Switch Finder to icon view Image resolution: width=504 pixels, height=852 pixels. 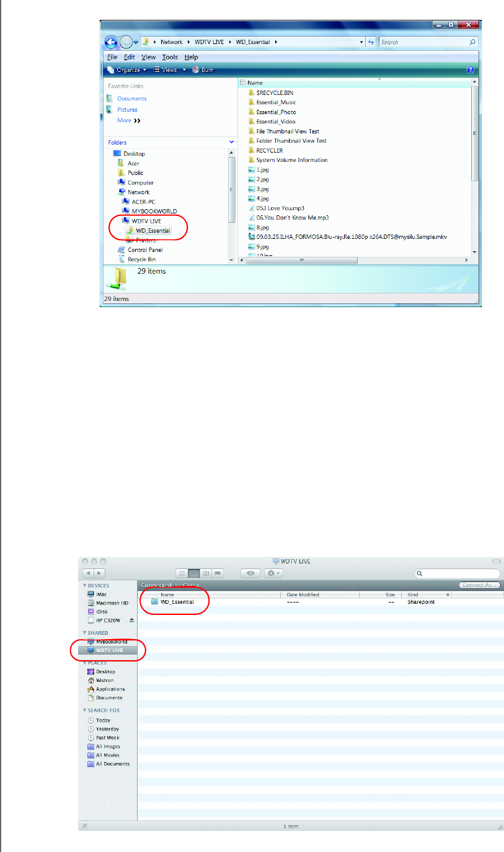click(x=183, y=573)
